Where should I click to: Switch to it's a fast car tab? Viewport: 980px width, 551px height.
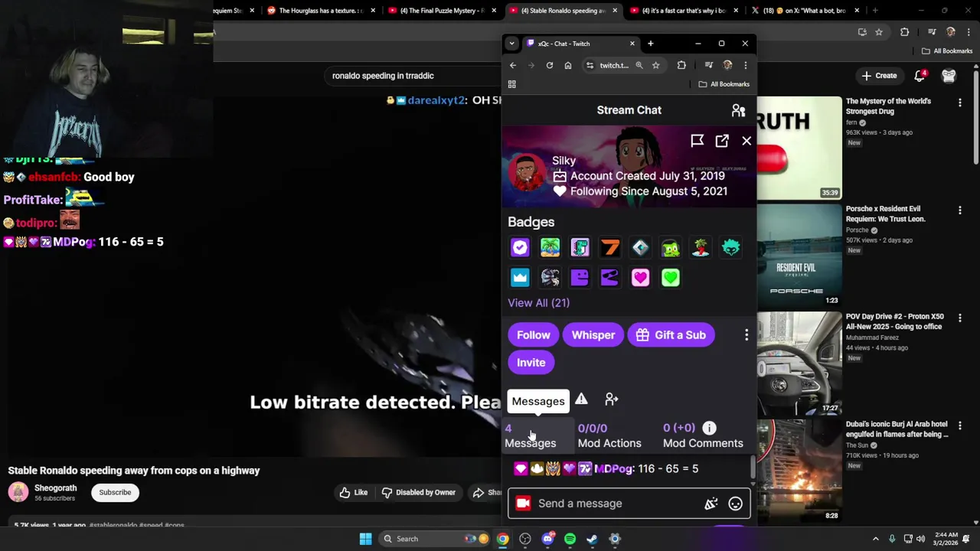pyautogui.click(x=685, y=11)
